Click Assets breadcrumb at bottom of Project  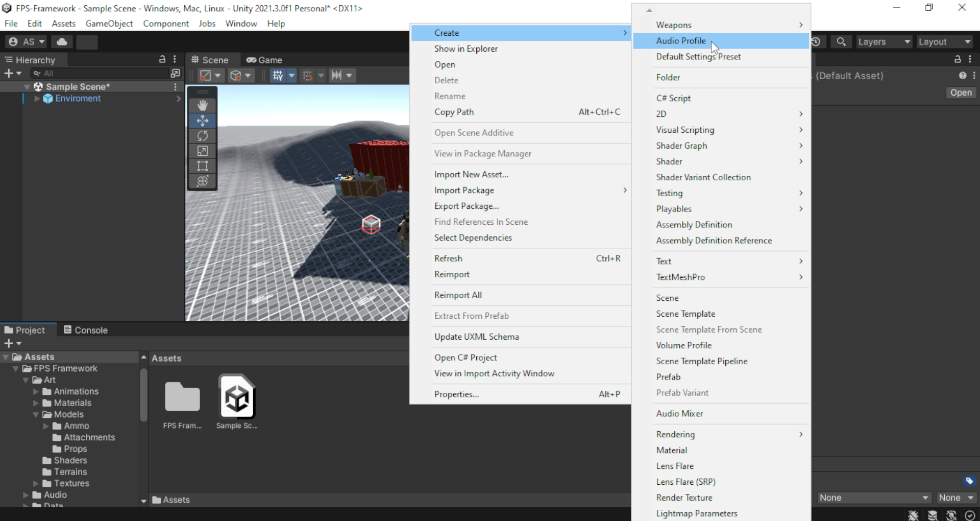pos(171,500)
